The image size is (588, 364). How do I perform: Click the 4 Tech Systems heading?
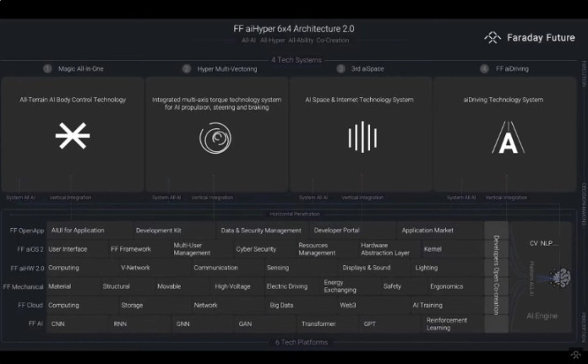click(x=297, y=60)
